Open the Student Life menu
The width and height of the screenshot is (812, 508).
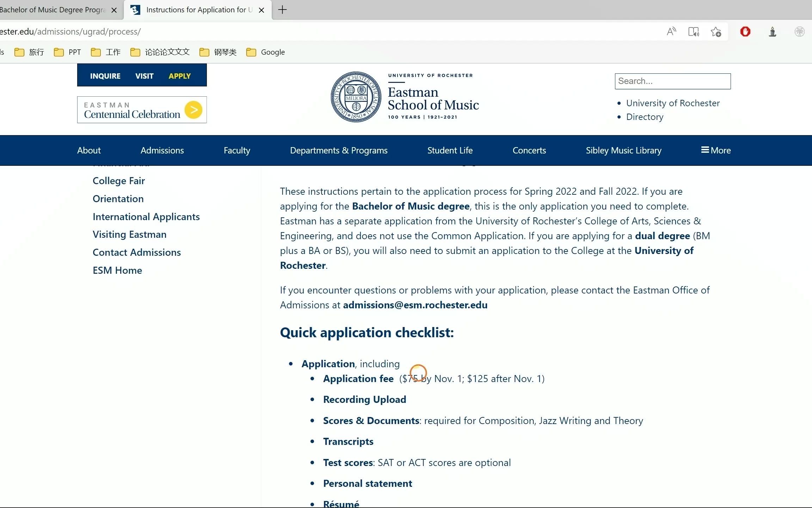(450, 150)
